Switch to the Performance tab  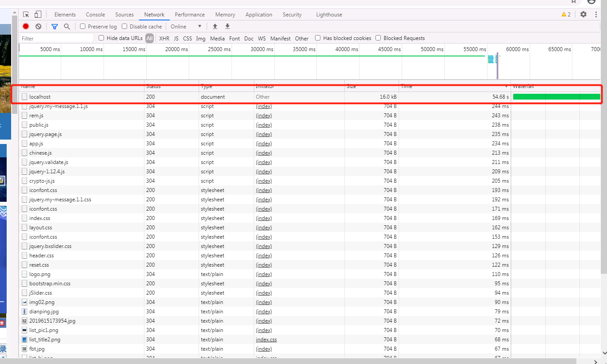[x=190, y=15]
